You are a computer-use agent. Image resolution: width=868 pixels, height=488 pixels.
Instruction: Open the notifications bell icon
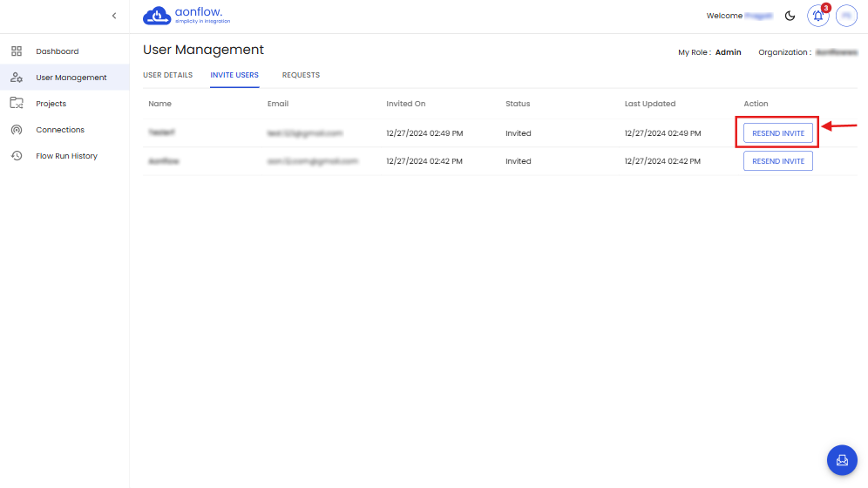click(x=817, y=16)
